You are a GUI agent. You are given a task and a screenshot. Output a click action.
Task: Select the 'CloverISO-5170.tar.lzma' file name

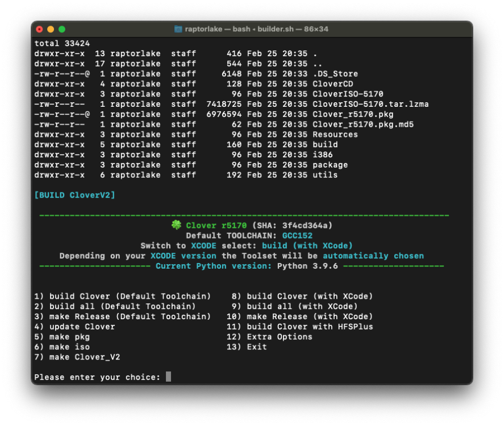(370, 104)
